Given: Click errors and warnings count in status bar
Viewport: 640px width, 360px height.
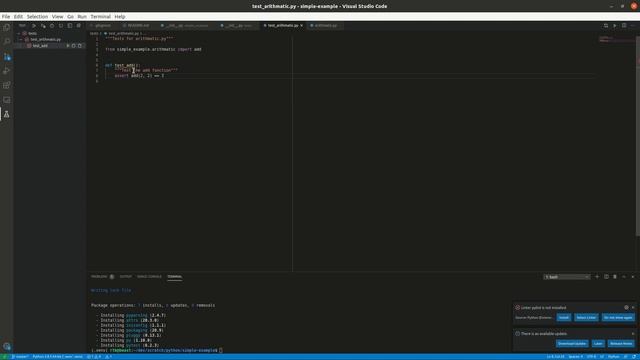Looking at the screenshot, I should point(94,357).
